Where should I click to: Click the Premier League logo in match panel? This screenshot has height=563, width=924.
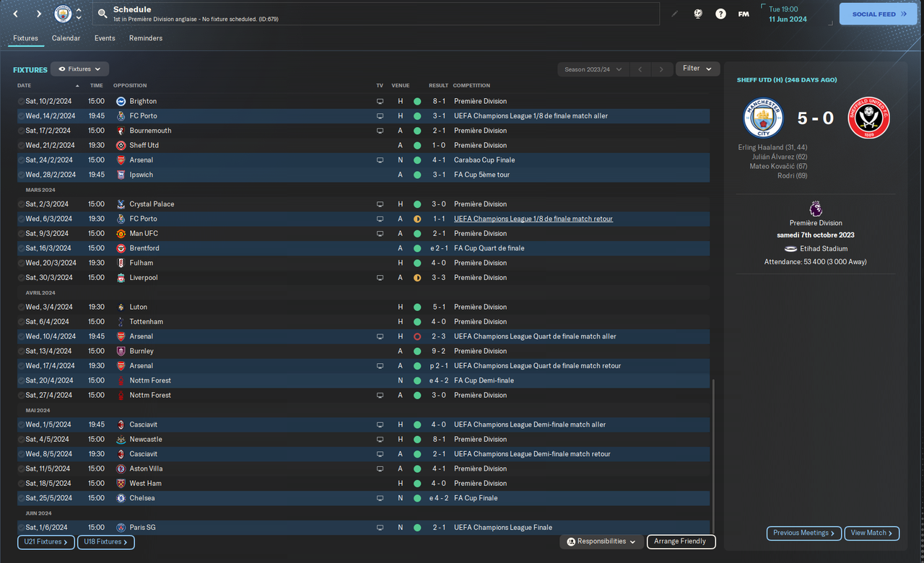click(x=815, y=209)
